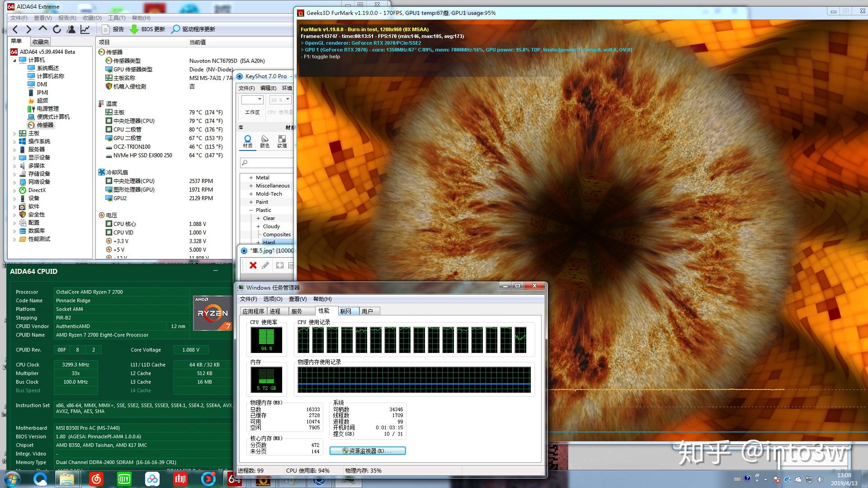Switch to 应用程序 tab in Task Manager

pos(253,311)
